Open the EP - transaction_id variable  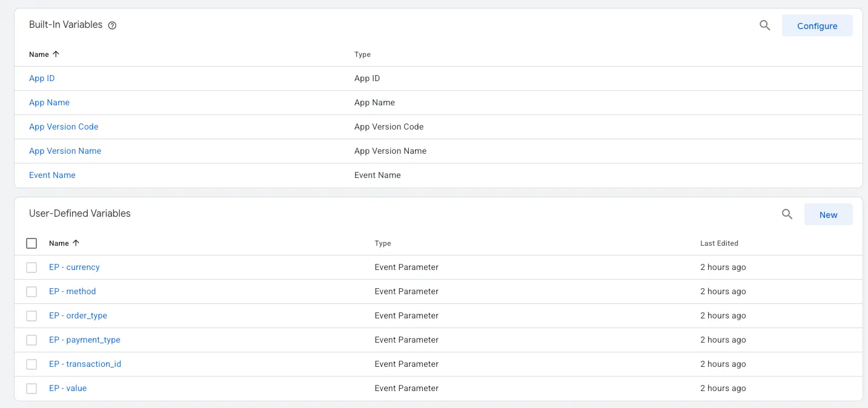[85, 364]
